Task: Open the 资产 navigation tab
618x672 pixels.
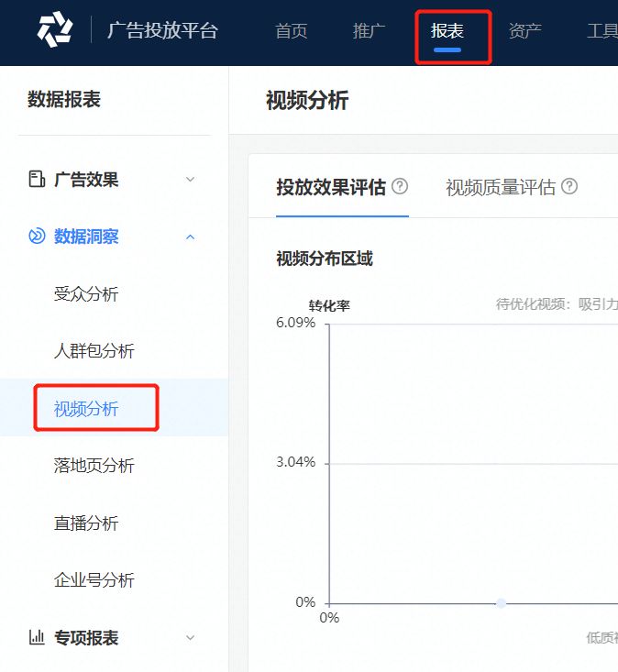Action: coord(525,31)
